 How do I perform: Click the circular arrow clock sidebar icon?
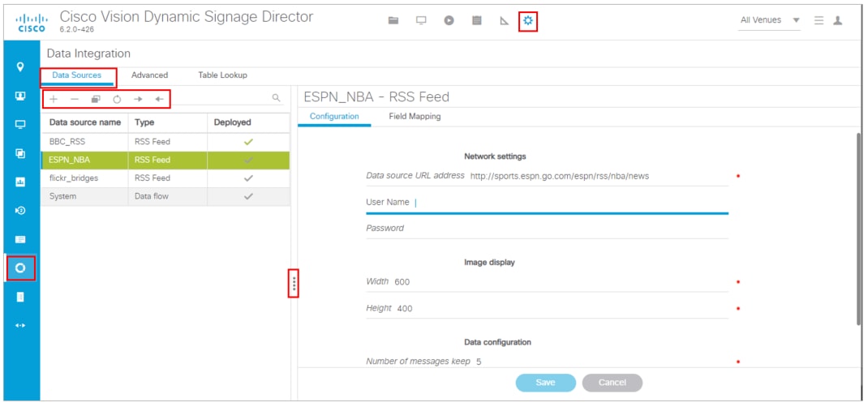point(21,210)
